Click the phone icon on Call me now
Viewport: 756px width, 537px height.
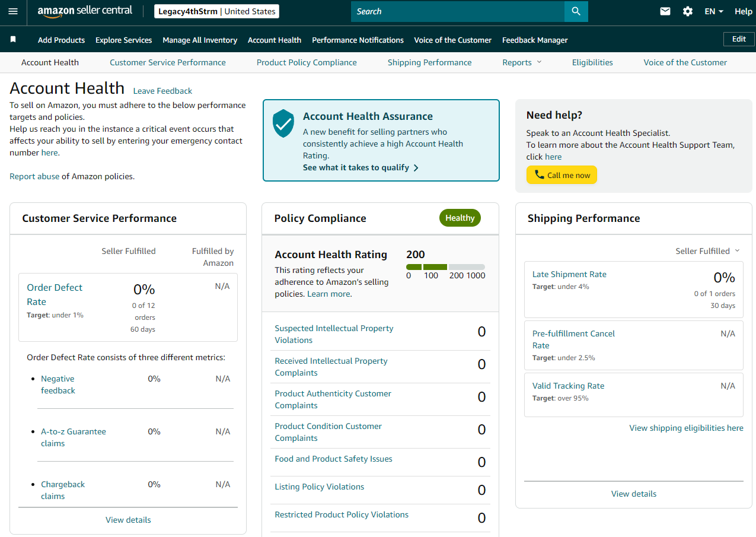pyautogui.click(x=539, y=175)
